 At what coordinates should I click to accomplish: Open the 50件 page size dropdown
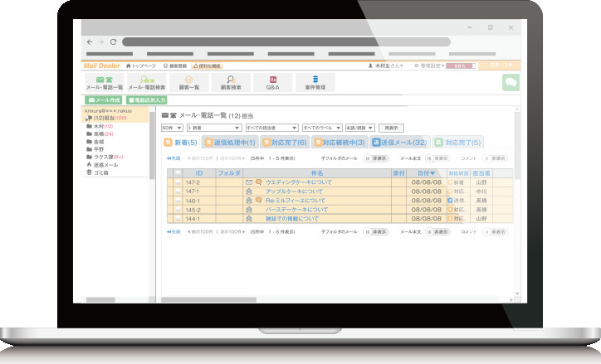pyautogui.click(x=171, y=129)
